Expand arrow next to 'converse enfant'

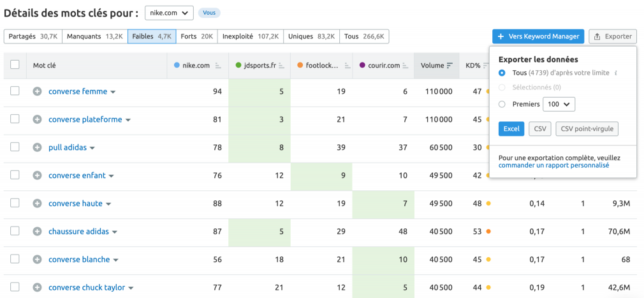point(112,176)
